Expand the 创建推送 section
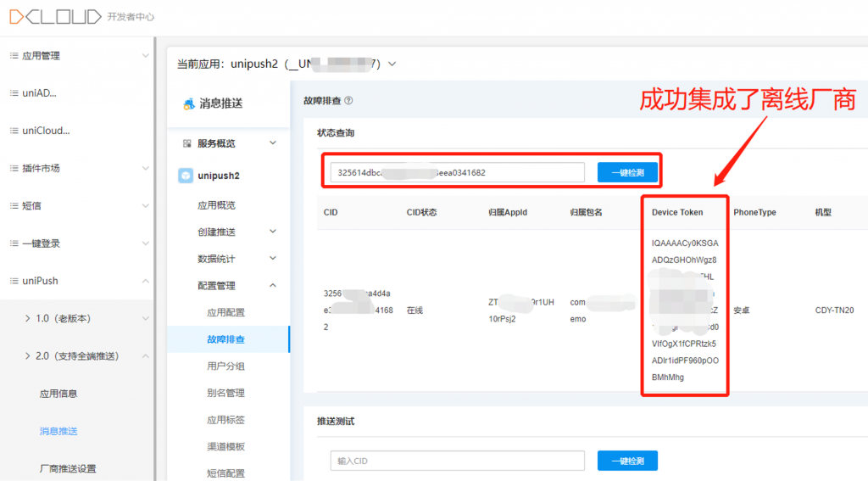This screenshot has height=481, width=868. [273, 231]
